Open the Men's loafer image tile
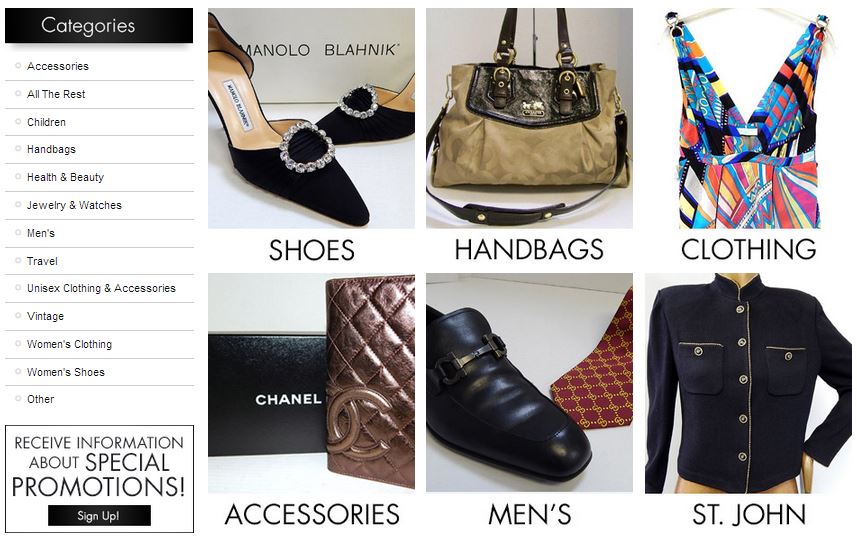This screenshot has height=541, width=857. point(529,401)
